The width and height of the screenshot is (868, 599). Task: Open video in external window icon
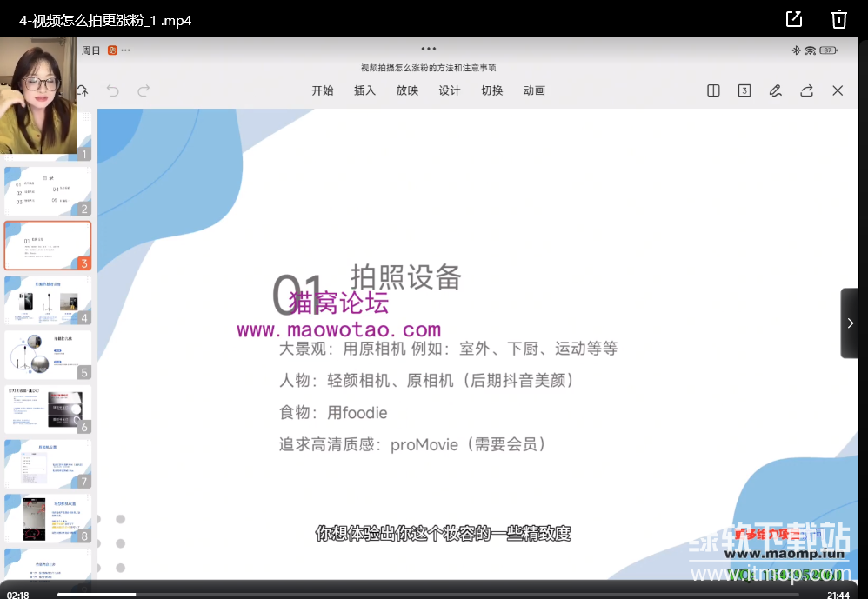[793, 19]
